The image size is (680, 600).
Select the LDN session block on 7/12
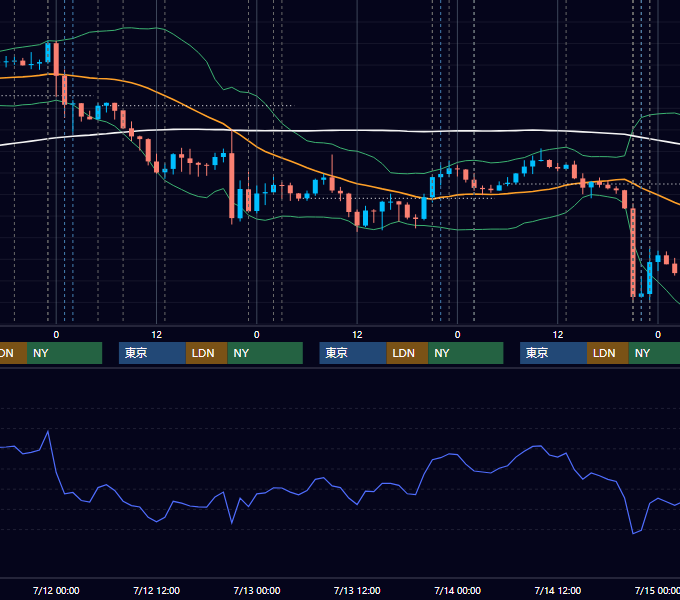coord(206,353)
